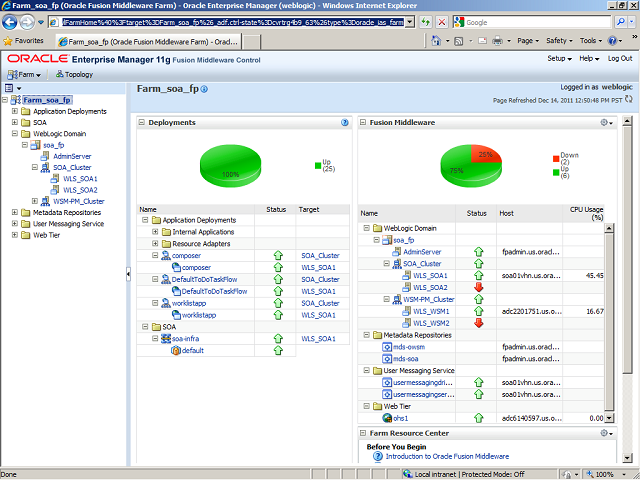Open the Setup menu

click(x=559, y=59)
